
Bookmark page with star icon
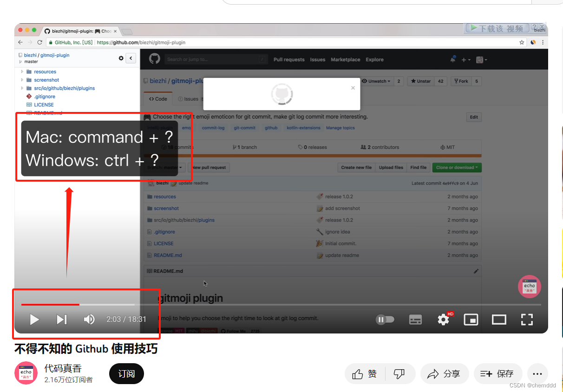tap(522, 42)
